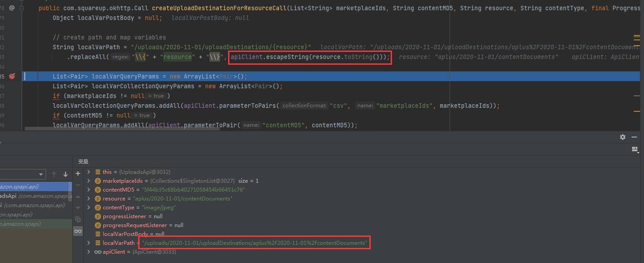Click the createUploadDestinationForResourceCall method name
The height and width of the screenshot is (263, 644).
pyautogui.click(x=219, y=8)
